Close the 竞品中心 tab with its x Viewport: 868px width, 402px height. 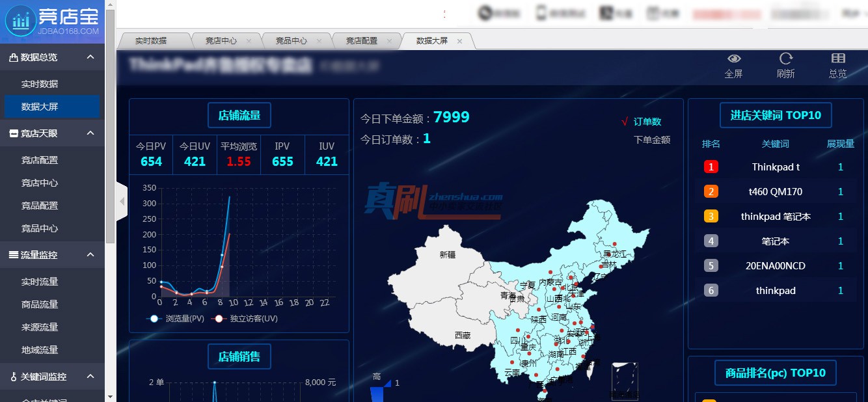click(x=319, y=41)
